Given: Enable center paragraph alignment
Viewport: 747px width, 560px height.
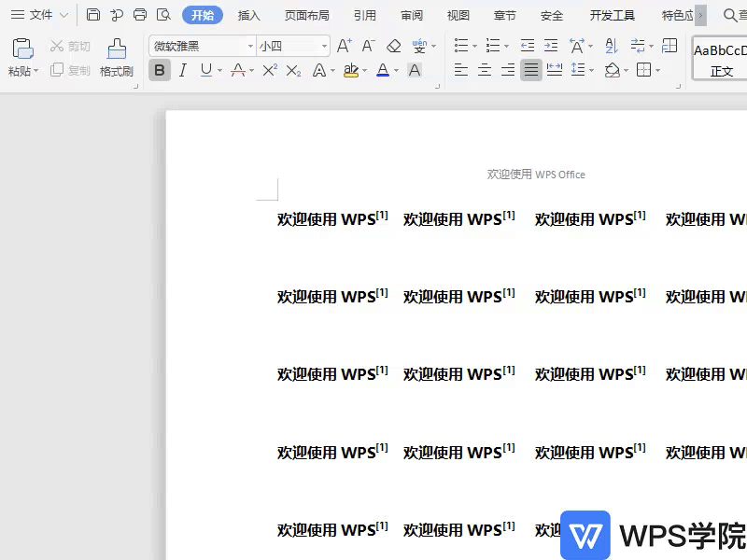Looking at the screenshot, I should (485, 70).
